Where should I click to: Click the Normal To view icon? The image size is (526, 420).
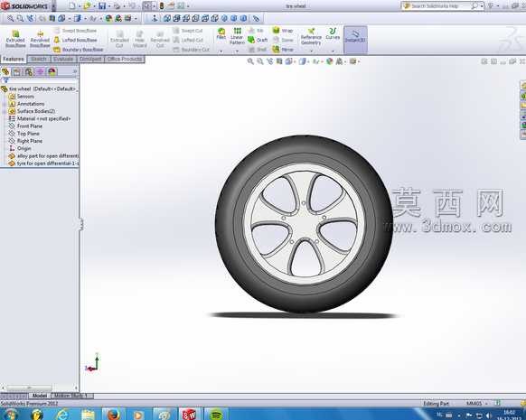click(155, 18)
